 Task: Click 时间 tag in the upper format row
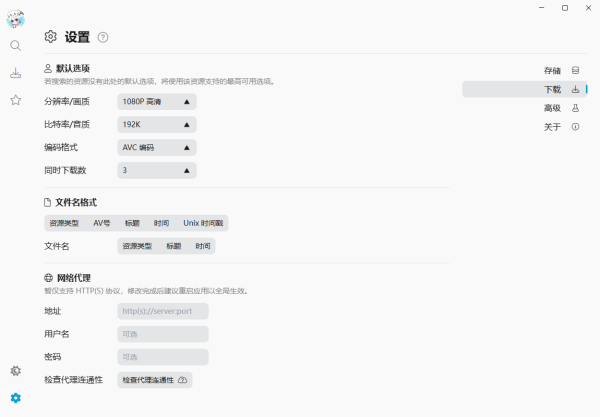pos(161,223)
